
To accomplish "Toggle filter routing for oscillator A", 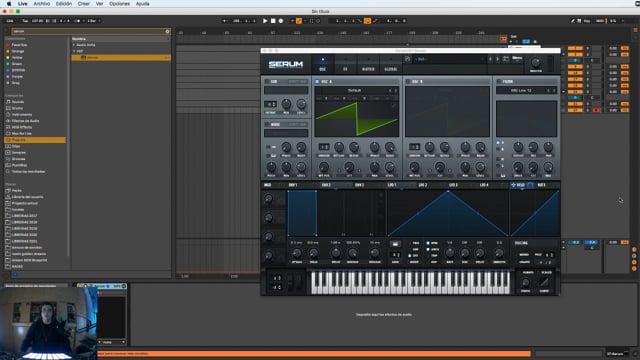I will (x=498, y=143).
